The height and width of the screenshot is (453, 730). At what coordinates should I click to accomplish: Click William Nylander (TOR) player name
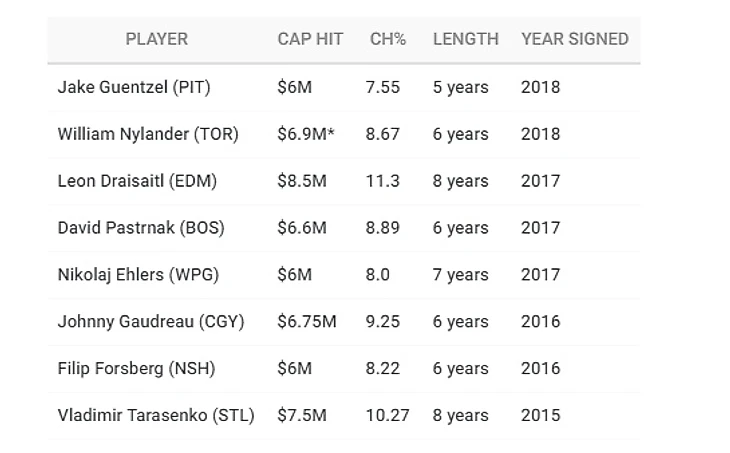[148, 134]
